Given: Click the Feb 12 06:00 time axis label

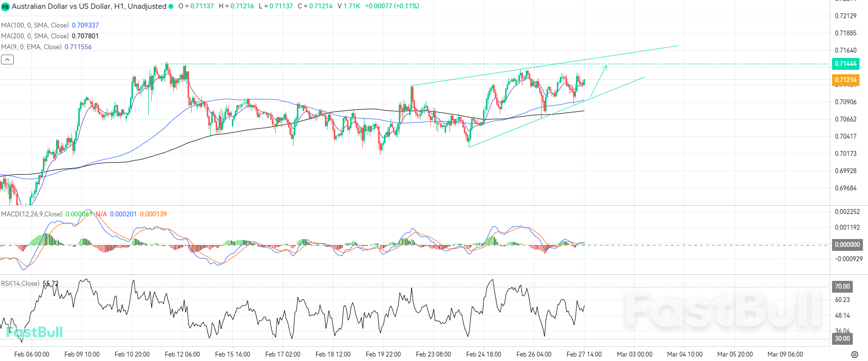Looking at the screenshot, I should (x=182, y=354).
